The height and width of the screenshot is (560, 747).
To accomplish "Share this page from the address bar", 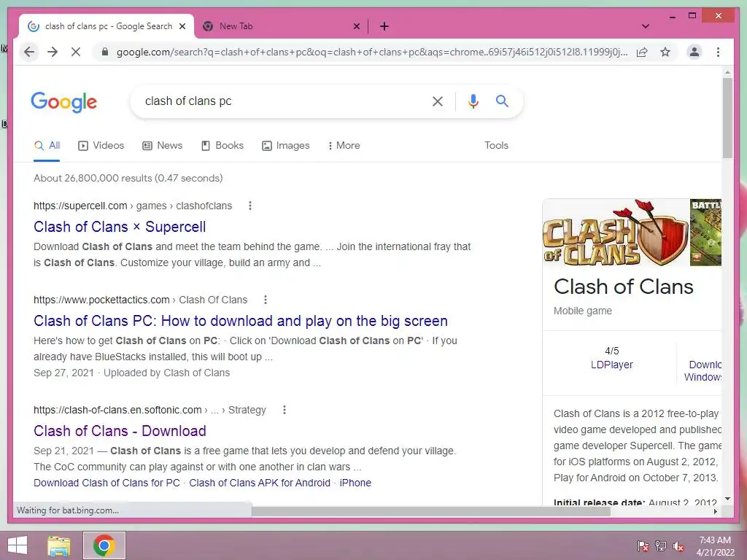I will (x=642, y=52).
